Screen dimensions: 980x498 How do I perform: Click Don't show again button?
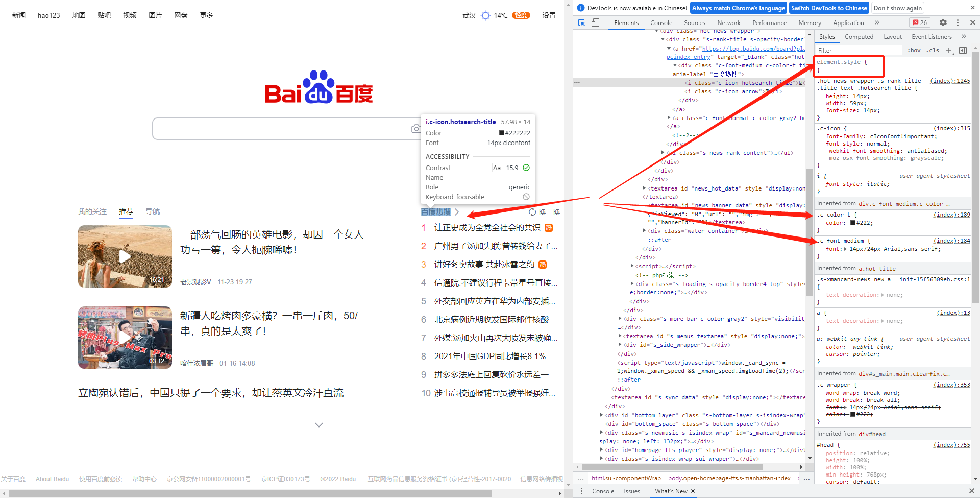(898, 8)
